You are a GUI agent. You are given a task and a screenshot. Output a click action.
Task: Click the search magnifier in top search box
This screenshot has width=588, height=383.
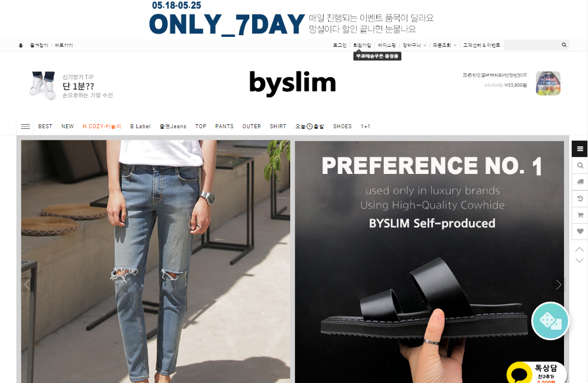point(563,45)
